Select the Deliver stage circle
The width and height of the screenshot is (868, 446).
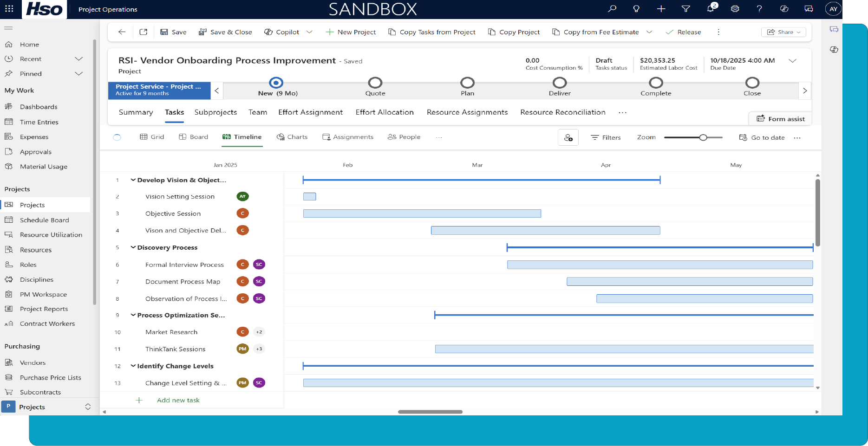point(560,83)
